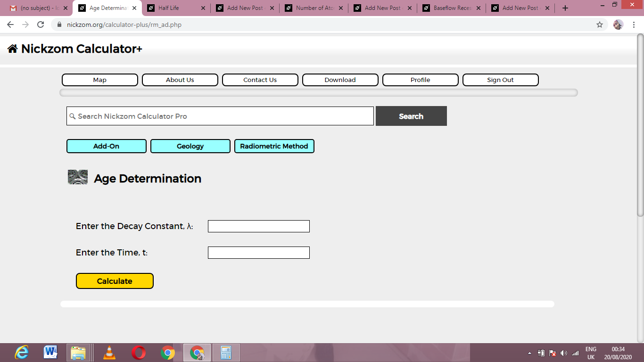Reload the page with the refresh icon
644x362 pixels.
tap(41, 25)
